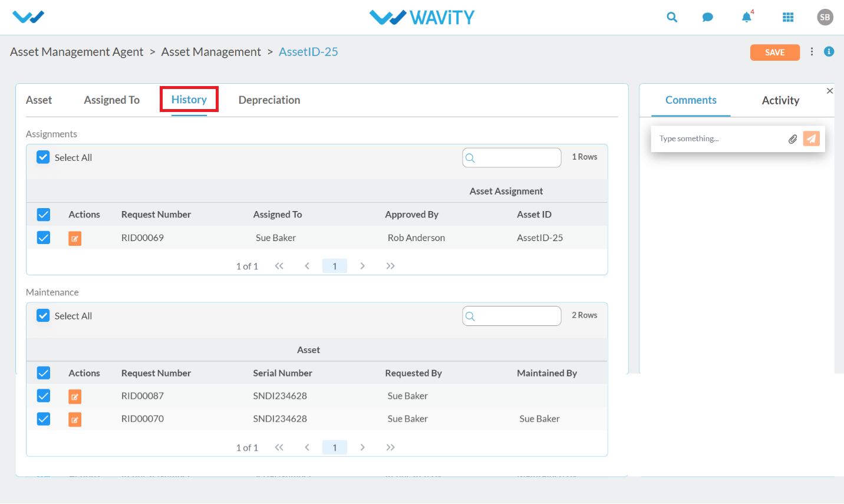This screenshot has width=844, height=504.
Task: Click the Asset ID column header
Action: (534, 215)
